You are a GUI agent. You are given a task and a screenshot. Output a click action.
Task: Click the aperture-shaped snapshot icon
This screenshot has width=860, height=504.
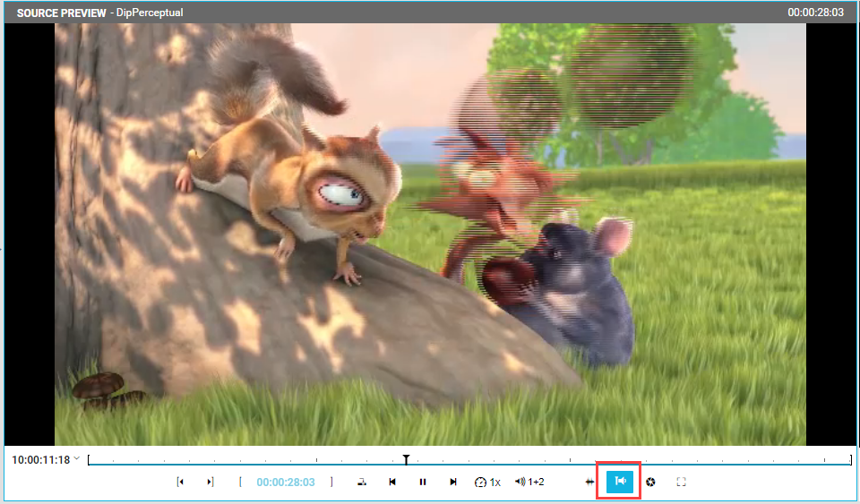click(x=650, y=482)
